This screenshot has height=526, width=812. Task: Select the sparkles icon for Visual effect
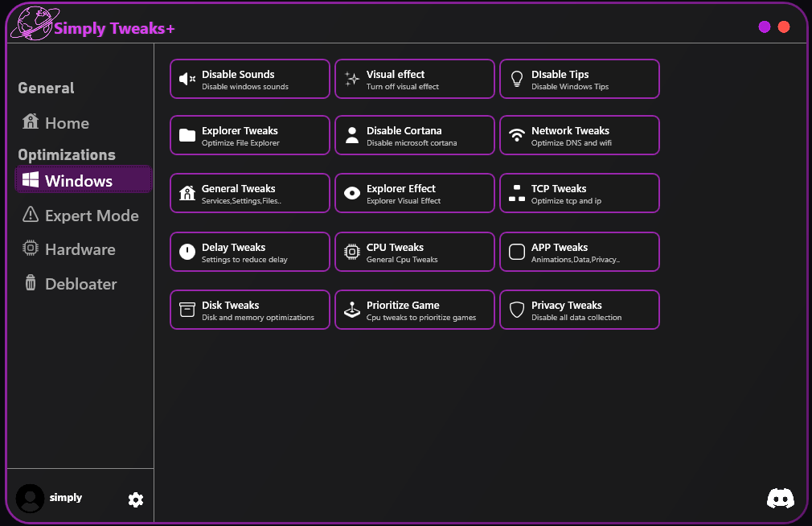[x=351, y=79]
